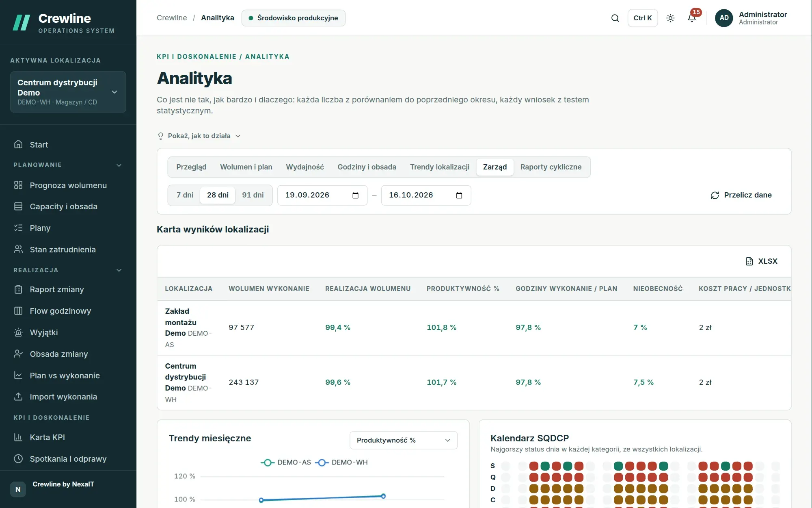Click the Przelicz dane refresh icon

pyautogui.click(x=715, y=195)
